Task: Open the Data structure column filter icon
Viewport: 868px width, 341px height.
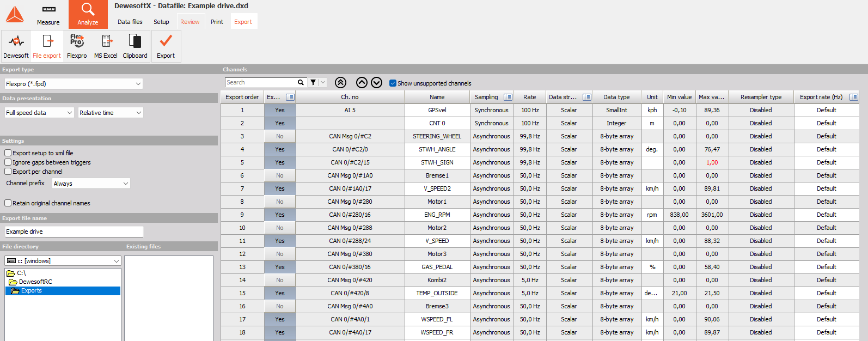Action: pyautogui.click(x=587, y=97)
